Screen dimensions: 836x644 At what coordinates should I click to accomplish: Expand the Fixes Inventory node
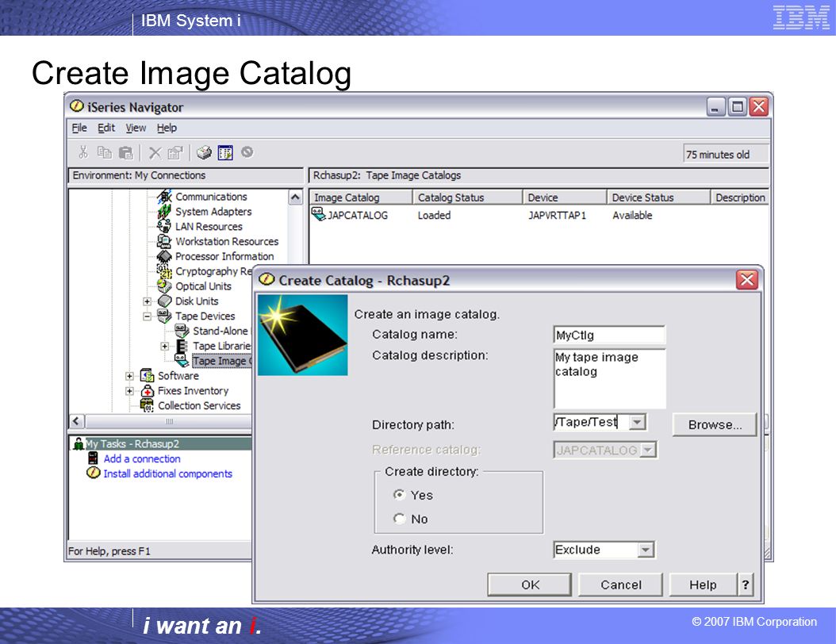point(129,391)
